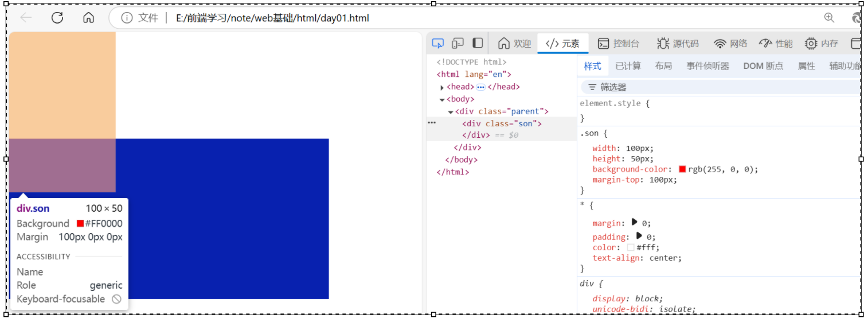Toggle the DevTools sidebar panel icon
Viewport: 868px width, 322px height.
tap(478, 43)
